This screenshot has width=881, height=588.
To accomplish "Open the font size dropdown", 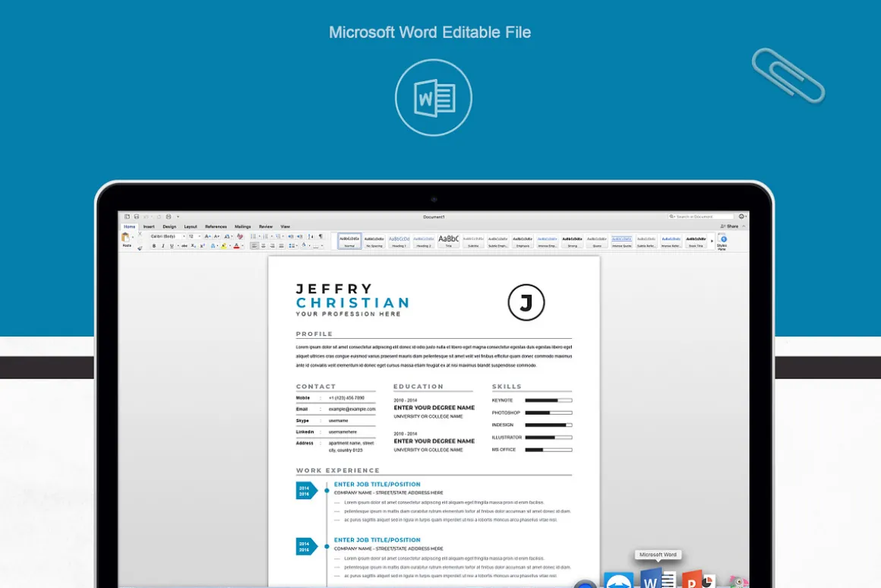I will [x=200, y=237].
